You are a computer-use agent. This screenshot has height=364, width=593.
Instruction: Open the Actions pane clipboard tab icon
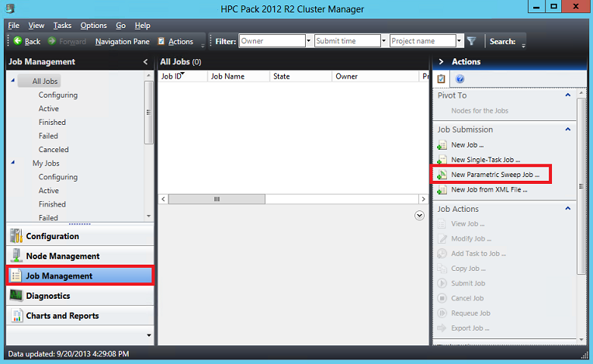coord(441,78)
